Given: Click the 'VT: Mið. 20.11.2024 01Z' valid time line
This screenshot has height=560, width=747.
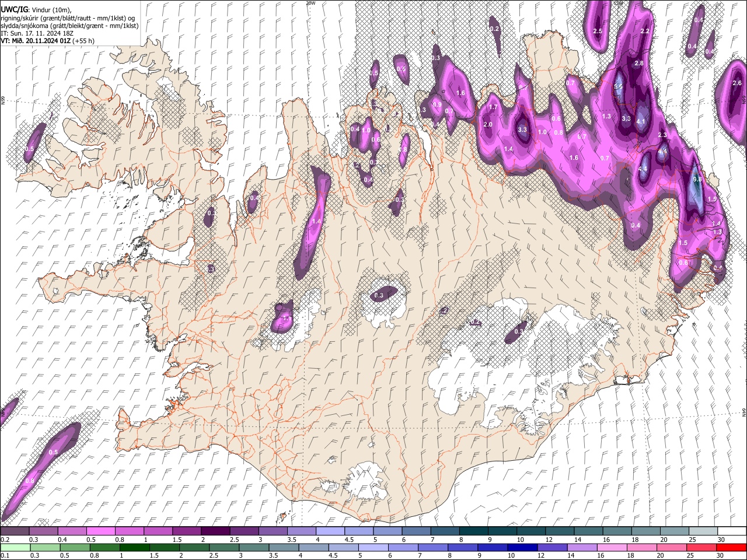Looking at the screenshot, I should [x=47, y=41].
